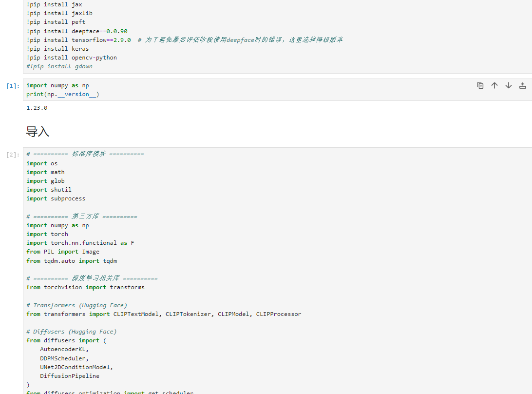The image size is (532, 394).
Task: Place cursor on print(np.__version__) line
Action: pos(63,94)
